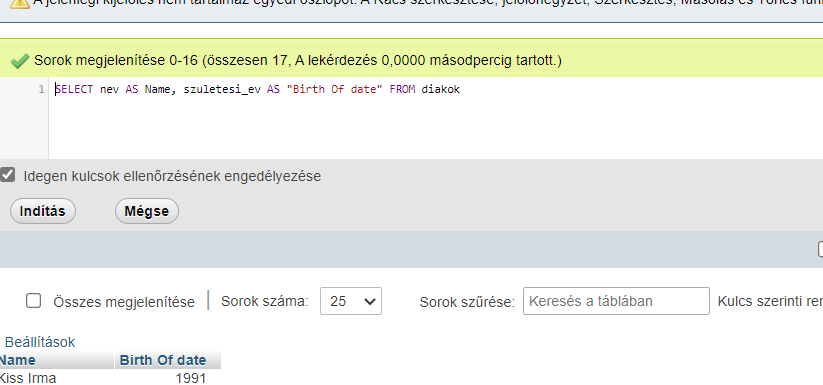The image size is (823, 385).
Task: Select the Kiss Irma table cell
Action: point(27,378)
